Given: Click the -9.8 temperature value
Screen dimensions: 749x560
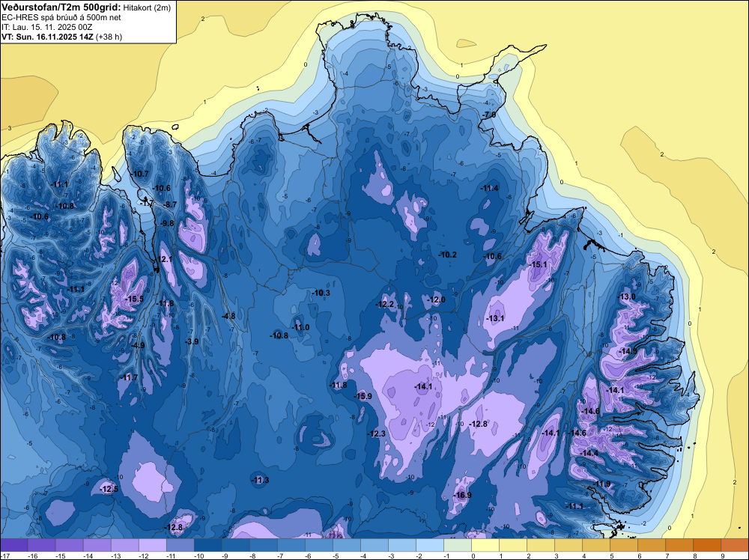Looking at the screenshot, I should (167, 223).
